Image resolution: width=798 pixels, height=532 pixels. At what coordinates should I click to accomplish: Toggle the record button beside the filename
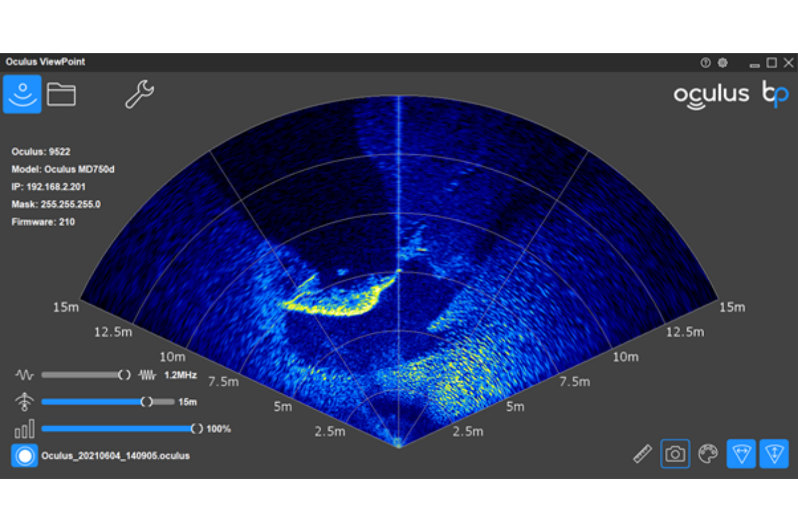coord(25,456)
